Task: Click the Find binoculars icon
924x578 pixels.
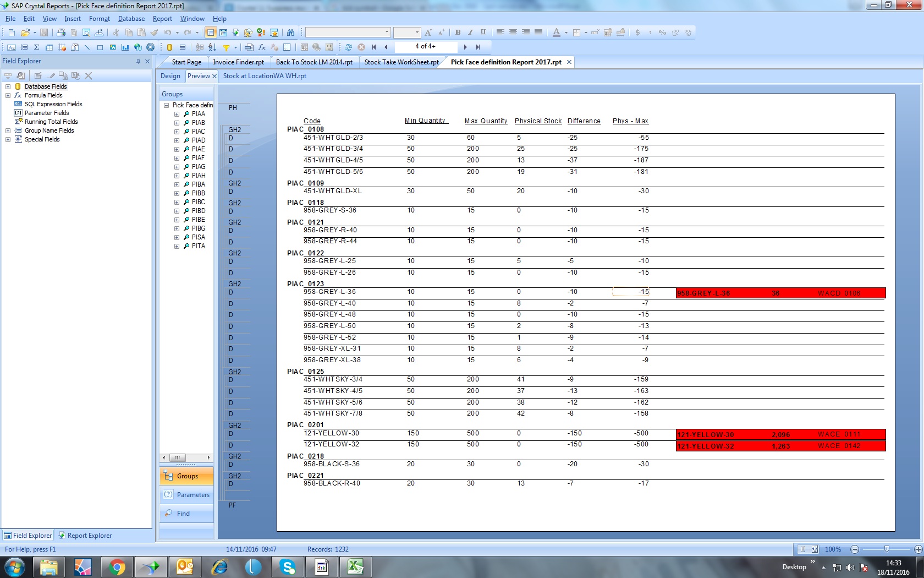Action: (290, 32)
